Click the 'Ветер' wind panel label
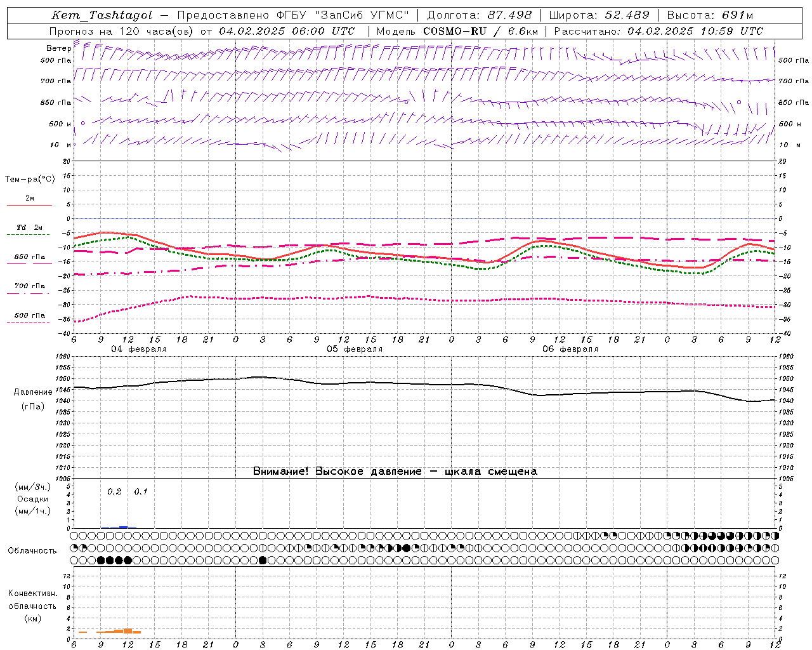 coord(58,48)
